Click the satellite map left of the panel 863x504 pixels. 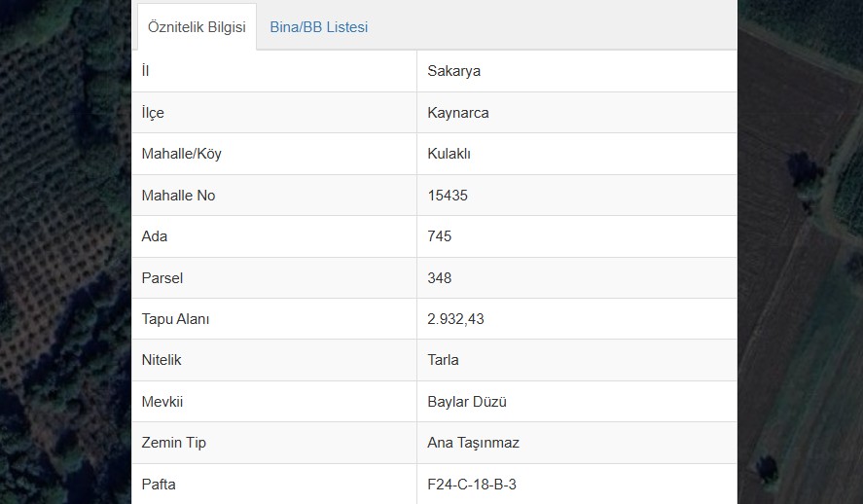pyautogui.click(x=65, y=252)
